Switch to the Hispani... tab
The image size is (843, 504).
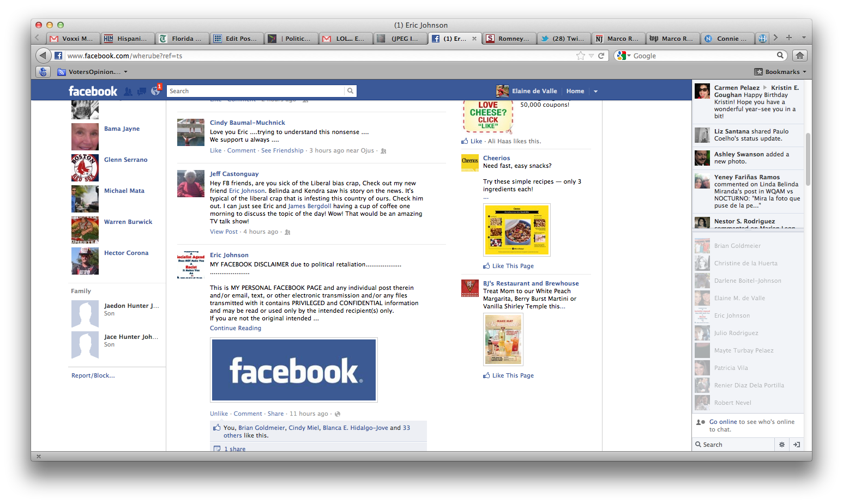point(128,39)
